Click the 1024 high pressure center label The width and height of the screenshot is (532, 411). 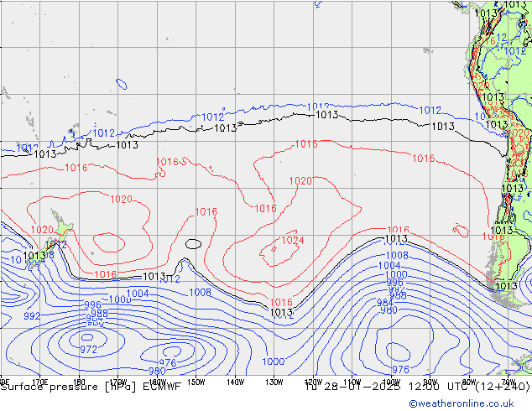[292, 241]
